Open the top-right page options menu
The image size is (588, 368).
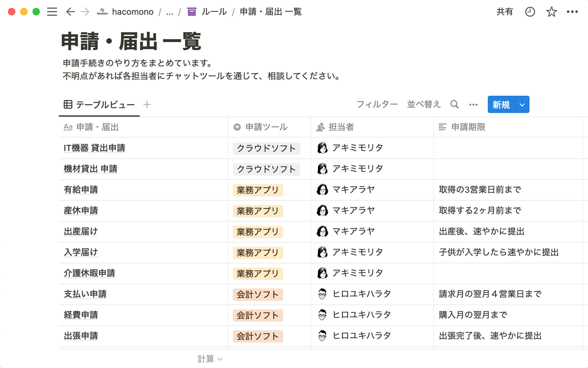[572, 12]
